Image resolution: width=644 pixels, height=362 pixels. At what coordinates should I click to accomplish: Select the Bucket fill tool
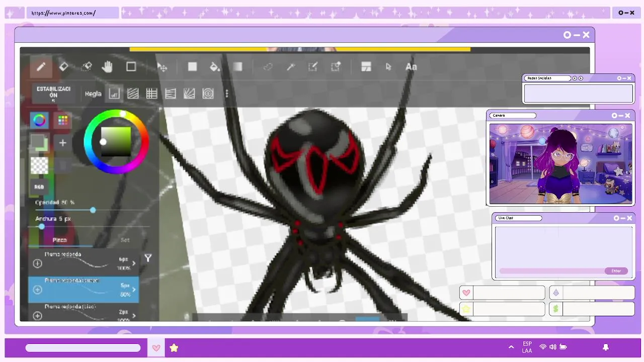tap(215, 67)
